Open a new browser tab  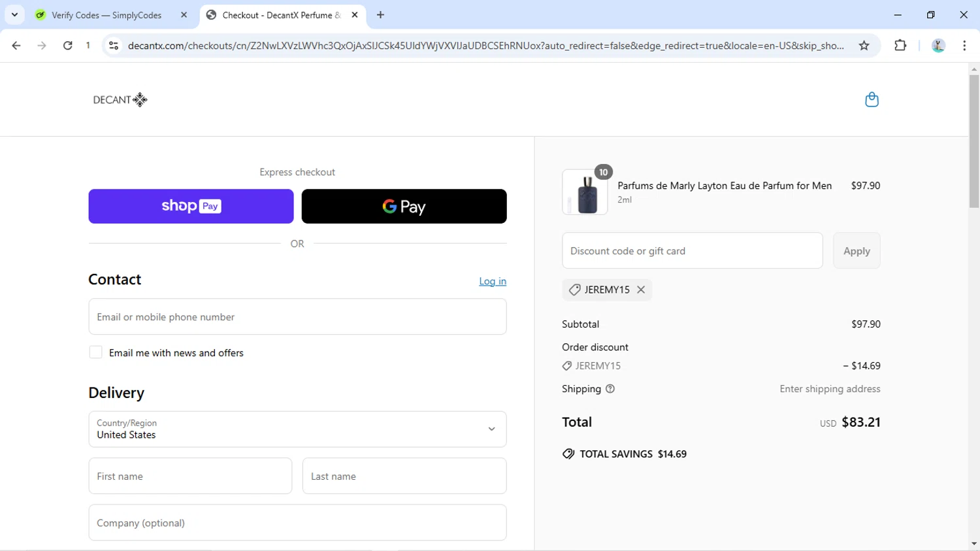tap(380, 15)
